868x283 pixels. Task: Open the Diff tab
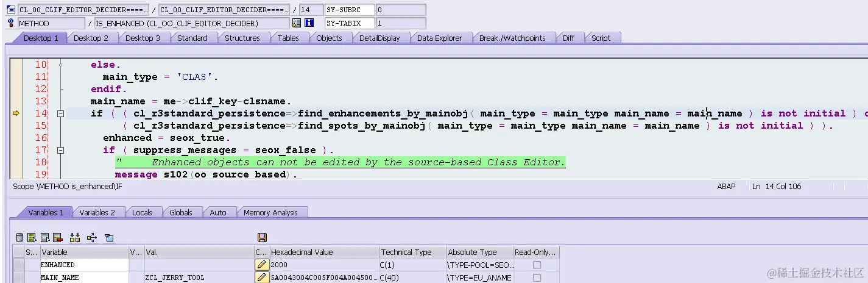coord(568,38)
